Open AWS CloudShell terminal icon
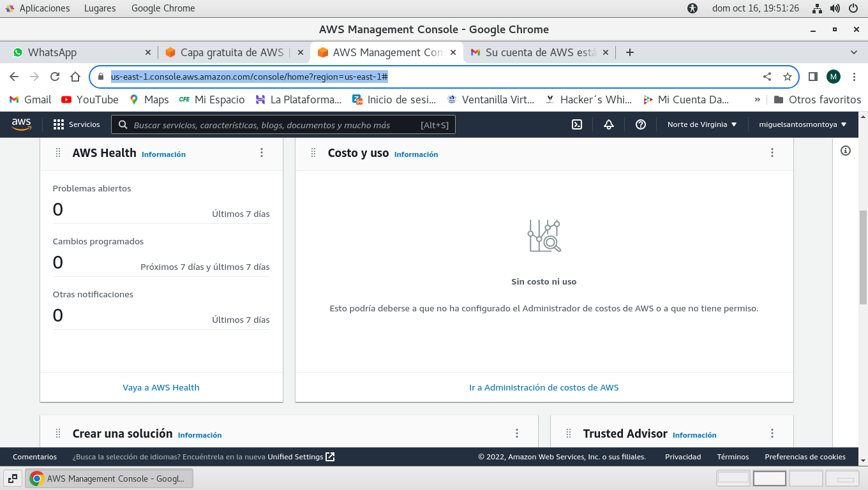The image size is (868, 490). 577,124
